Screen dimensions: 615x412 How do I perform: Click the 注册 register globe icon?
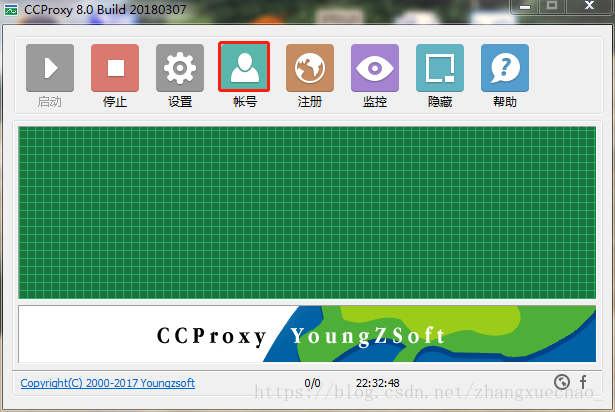[310, 68]
